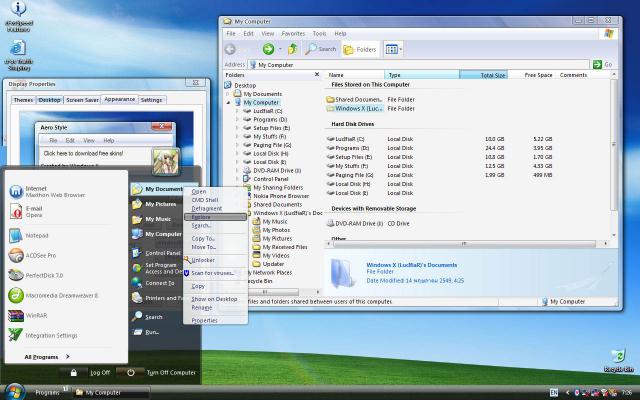Open Favorites menu in My Computer window
This screenshot has width=640, height=400.
293,33
